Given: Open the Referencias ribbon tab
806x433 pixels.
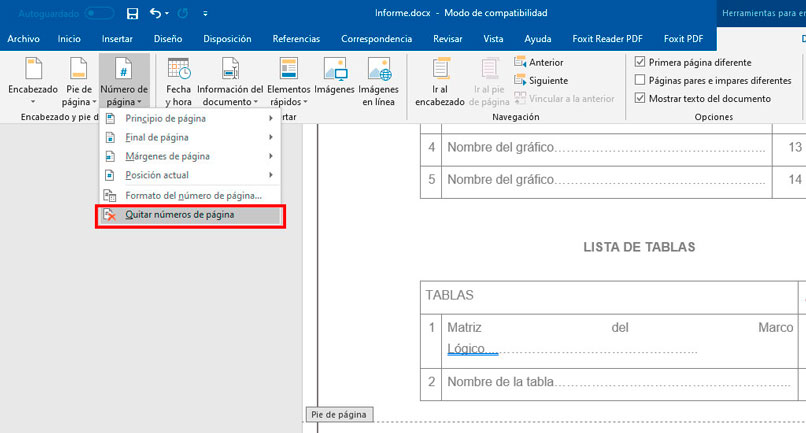Looking at the screenshot, I should [x=296, y=39].
